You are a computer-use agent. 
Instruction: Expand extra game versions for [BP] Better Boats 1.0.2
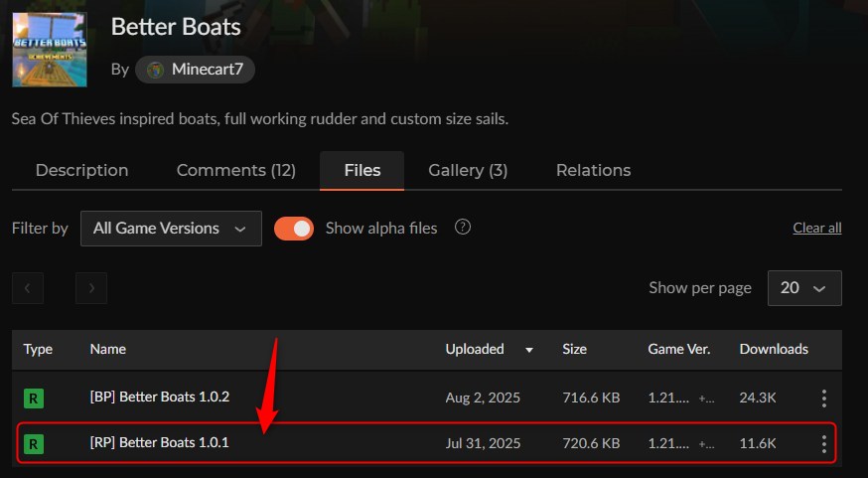[x=707, y=398]
